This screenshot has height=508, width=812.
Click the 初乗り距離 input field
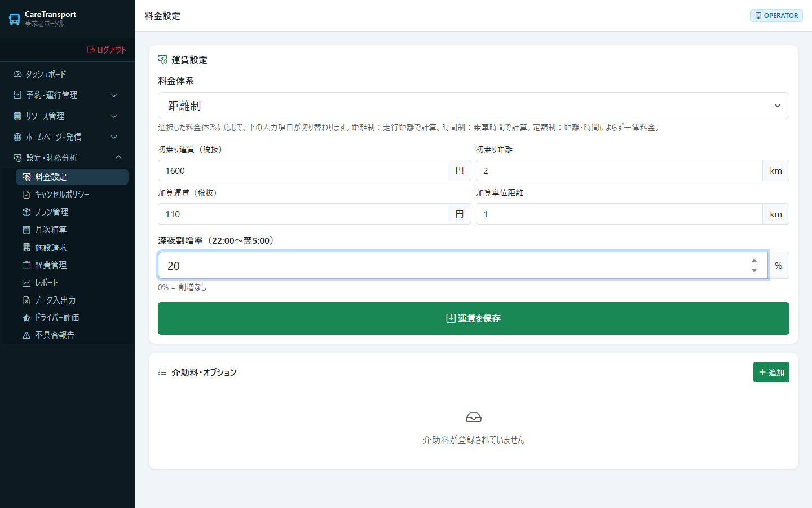[x=619, y=170]
